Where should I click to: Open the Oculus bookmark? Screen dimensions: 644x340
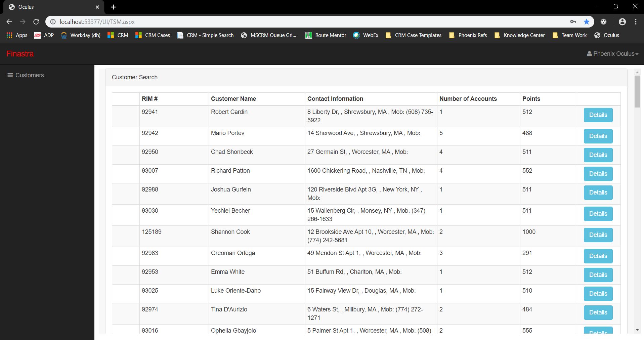607,35
